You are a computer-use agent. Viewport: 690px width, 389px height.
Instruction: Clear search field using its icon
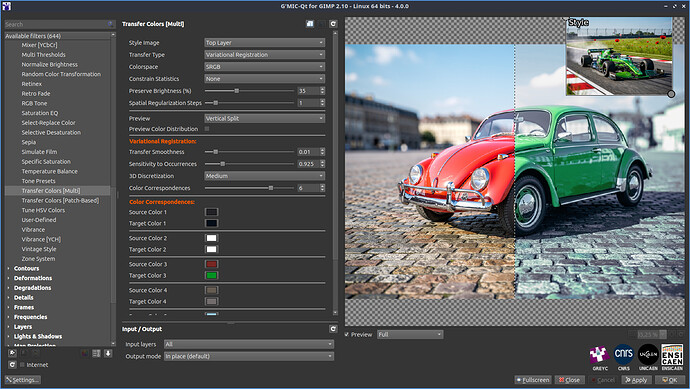click(110, 24)
